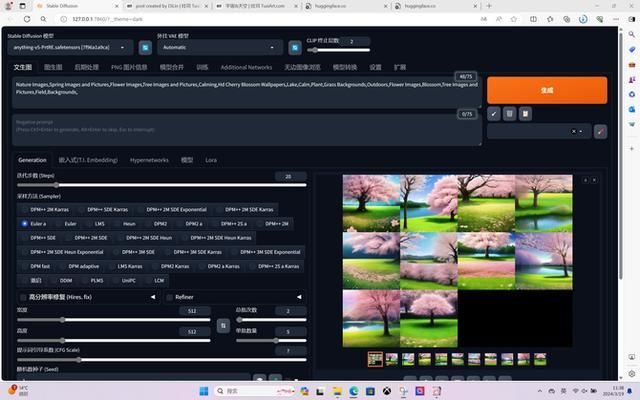
Task: Click the Steps slider track
Action: (x=150, y=185)
